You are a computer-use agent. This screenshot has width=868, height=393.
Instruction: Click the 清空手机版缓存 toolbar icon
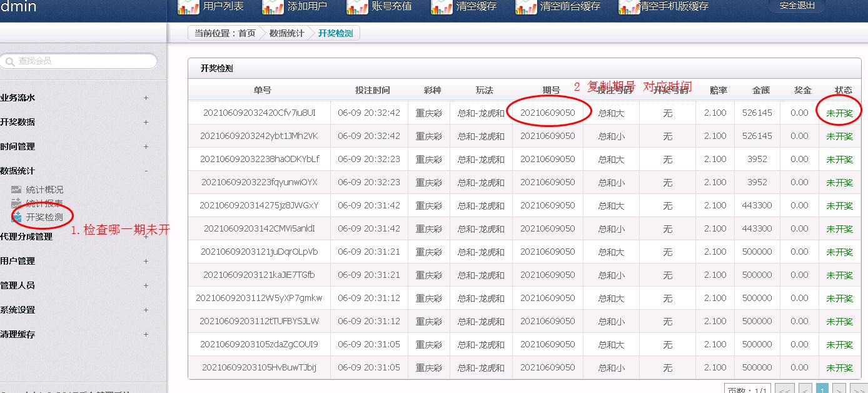pyautogui.click(x=628, y=7)
